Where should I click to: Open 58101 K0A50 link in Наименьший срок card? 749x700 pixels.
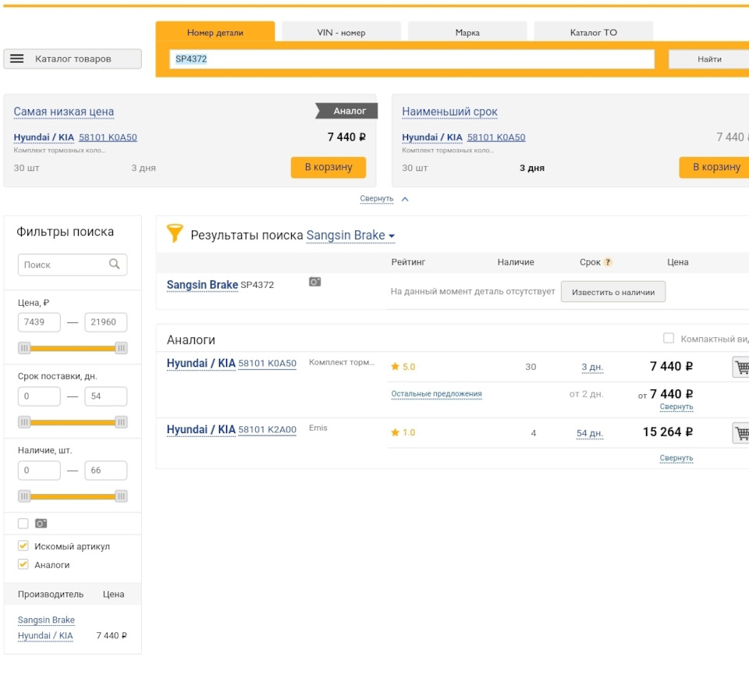[x=496, y=137]
